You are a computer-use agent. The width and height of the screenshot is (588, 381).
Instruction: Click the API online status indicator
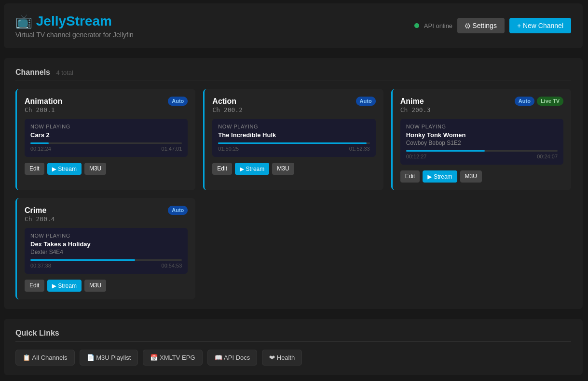tap(416, 26)
